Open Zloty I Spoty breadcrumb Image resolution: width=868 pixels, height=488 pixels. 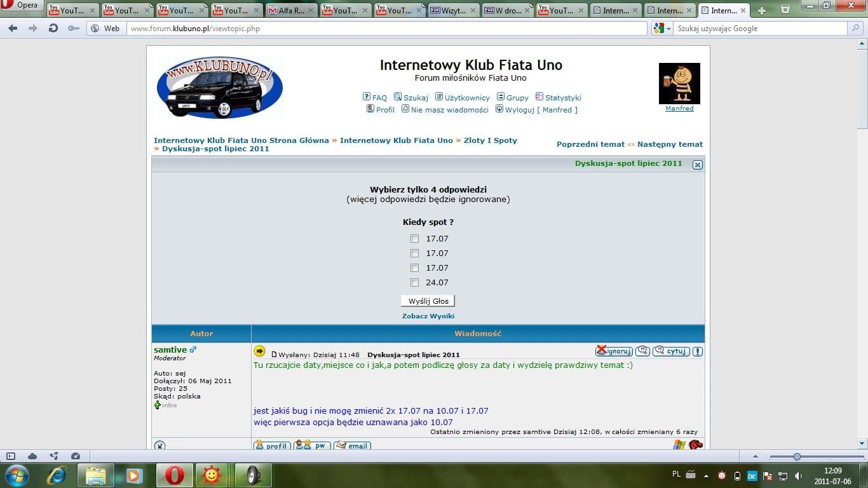491,140
